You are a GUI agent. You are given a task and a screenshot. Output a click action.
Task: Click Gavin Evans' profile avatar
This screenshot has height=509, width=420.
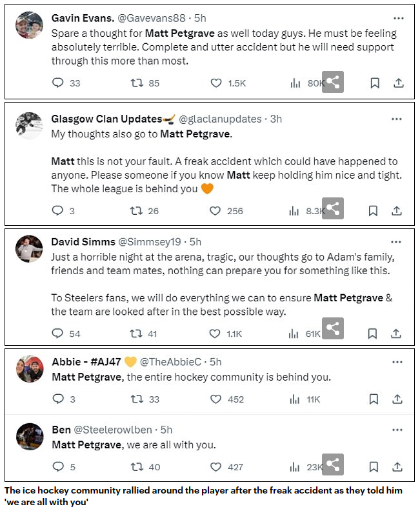[x=30, y=26]
